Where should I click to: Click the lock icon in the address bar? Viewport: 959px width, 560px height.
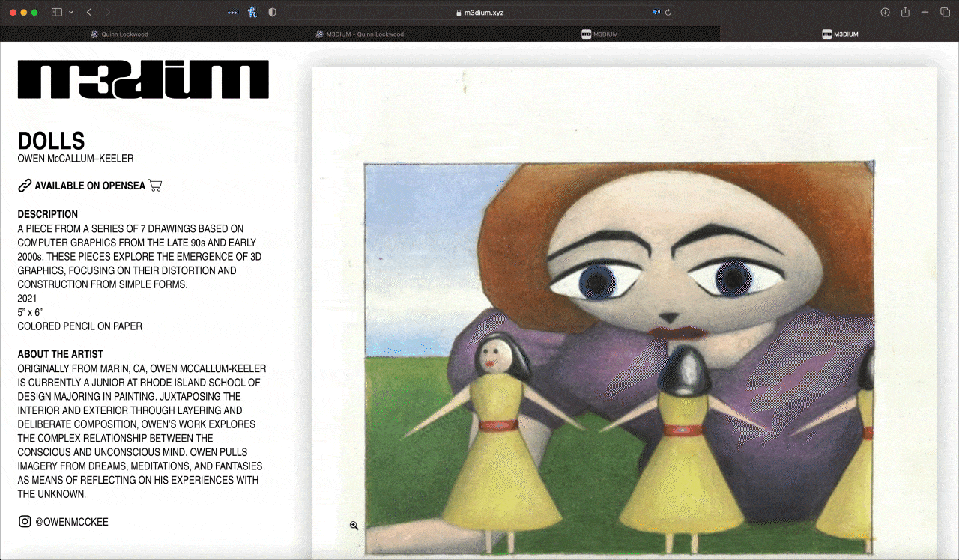[x=458, y=13]
